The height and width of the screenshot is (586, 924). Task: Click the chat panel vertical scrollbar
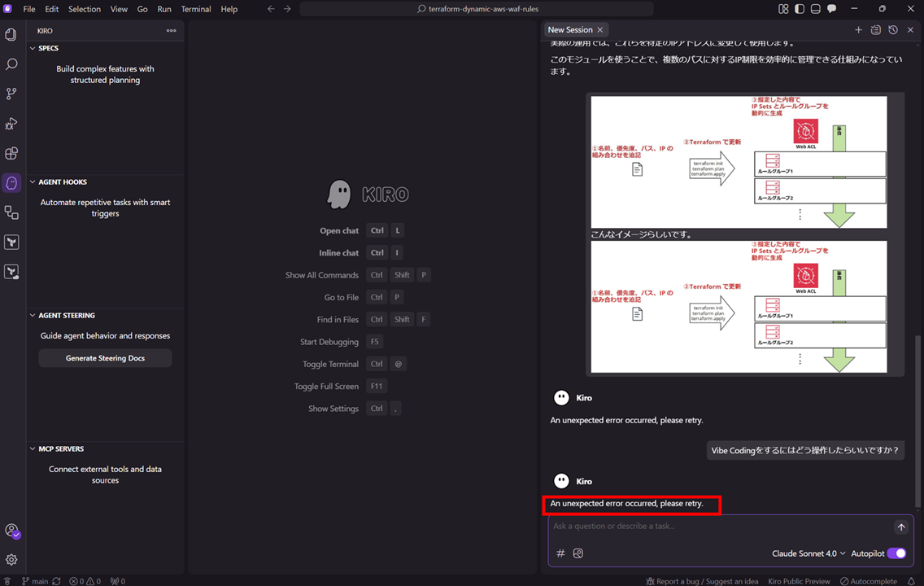coord(917,422)
